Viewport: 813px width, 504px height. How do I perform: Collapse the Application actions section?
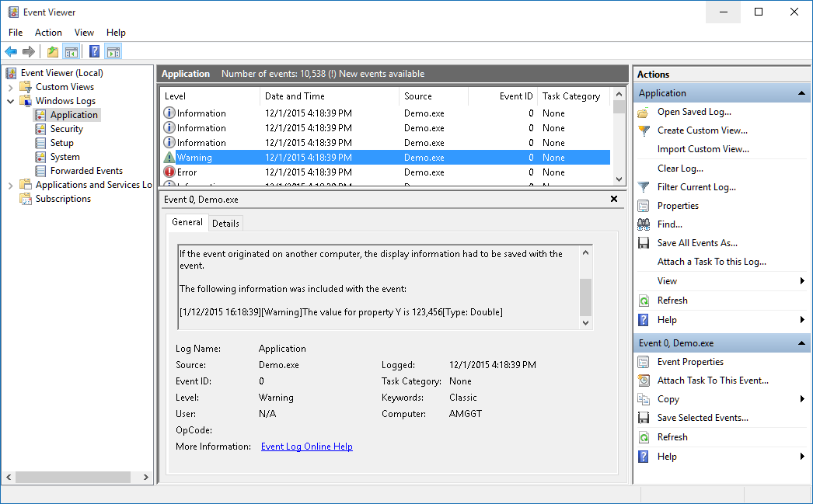tap(801, 93)
